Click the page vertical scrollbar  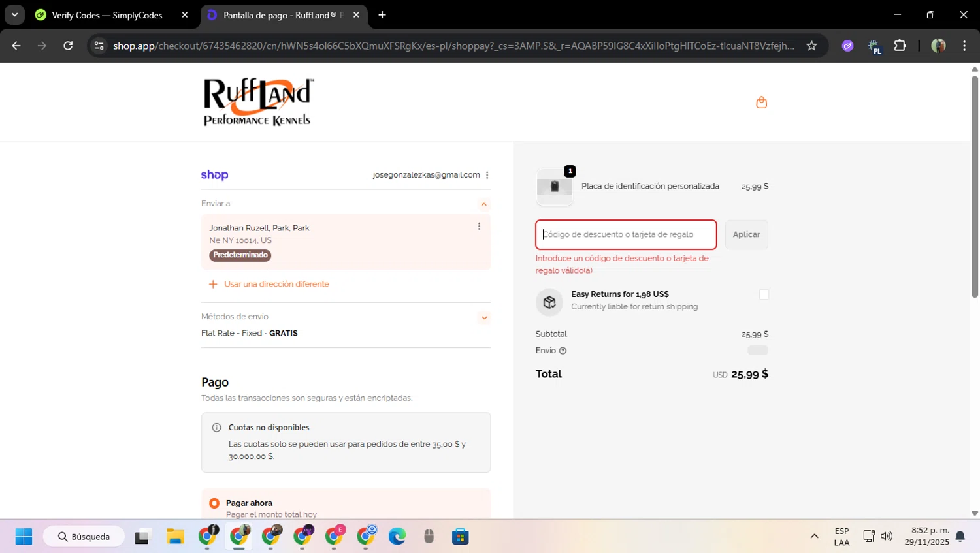[x=975, y=186]
